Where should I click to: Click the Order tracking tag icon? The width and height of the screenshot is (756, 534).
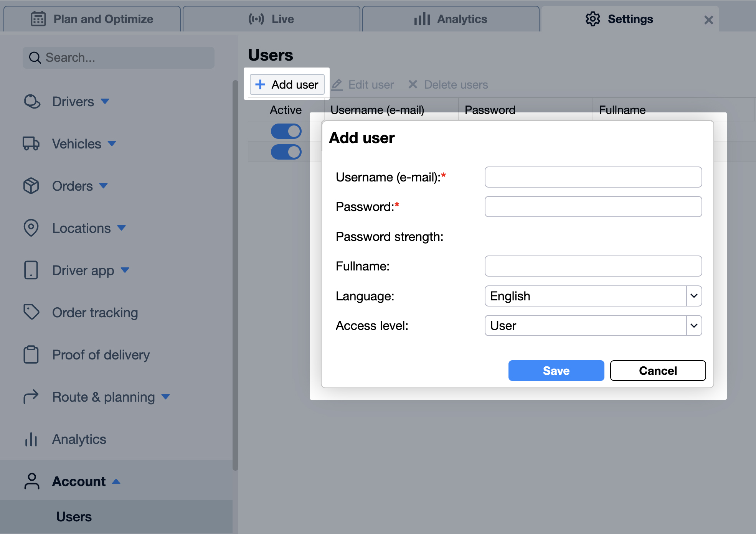coord(31,312)
